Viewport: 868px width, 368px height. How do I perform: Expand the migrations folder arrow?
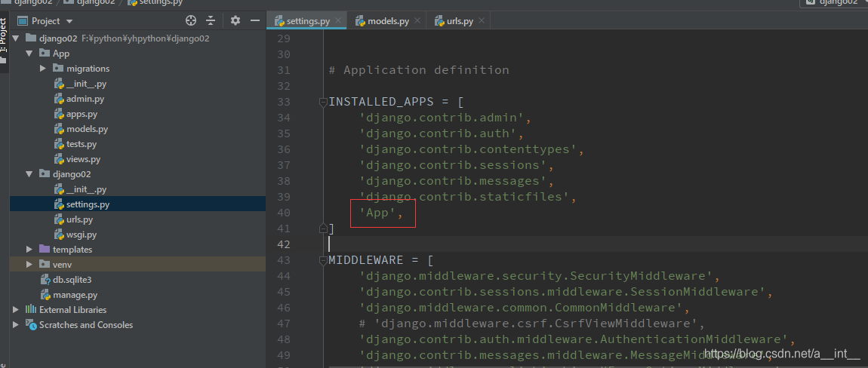(42, 69)
